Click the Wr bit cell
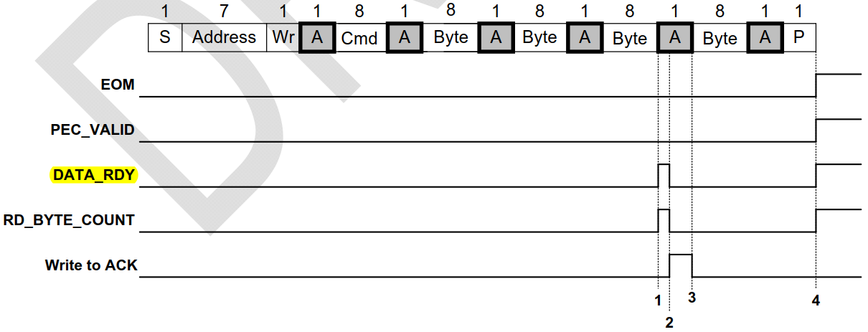 click(283, 37)
